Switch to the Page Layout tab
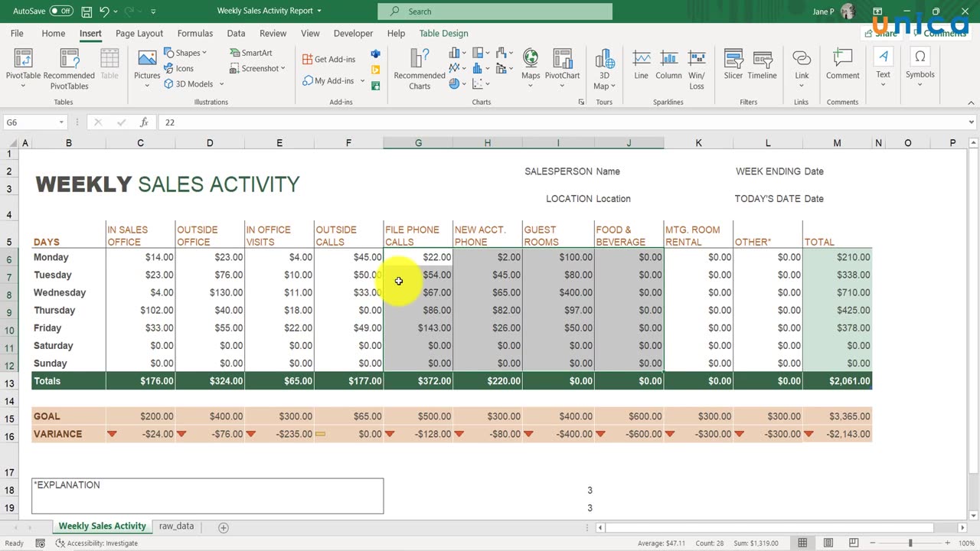Screen dimensions: 980x551 [x=139, y=34]
